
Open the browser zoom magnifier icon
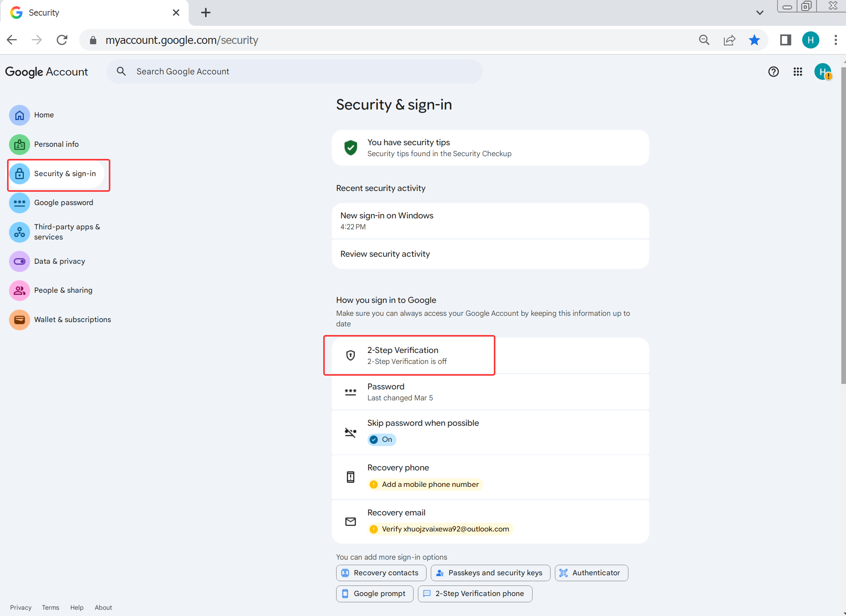click(x=704, y=40)
